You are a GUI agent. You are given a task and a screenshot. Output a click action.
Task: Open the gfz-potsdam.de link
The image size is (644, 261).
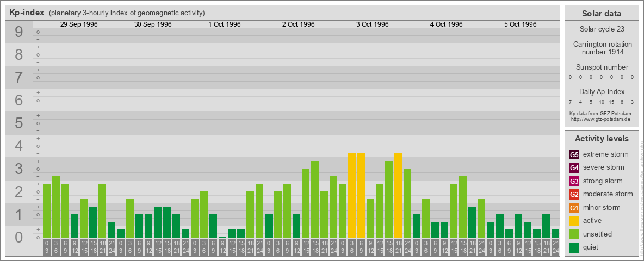tap(600, 119)
